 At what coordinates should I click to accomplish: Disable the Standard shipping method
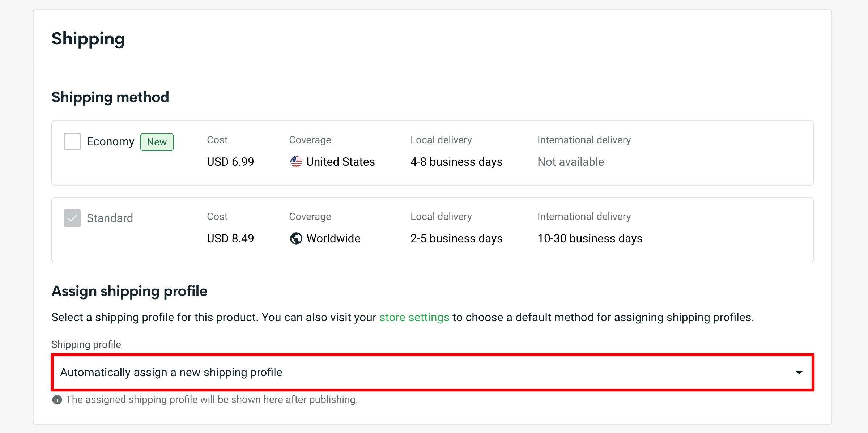click(x=72, y=218)
